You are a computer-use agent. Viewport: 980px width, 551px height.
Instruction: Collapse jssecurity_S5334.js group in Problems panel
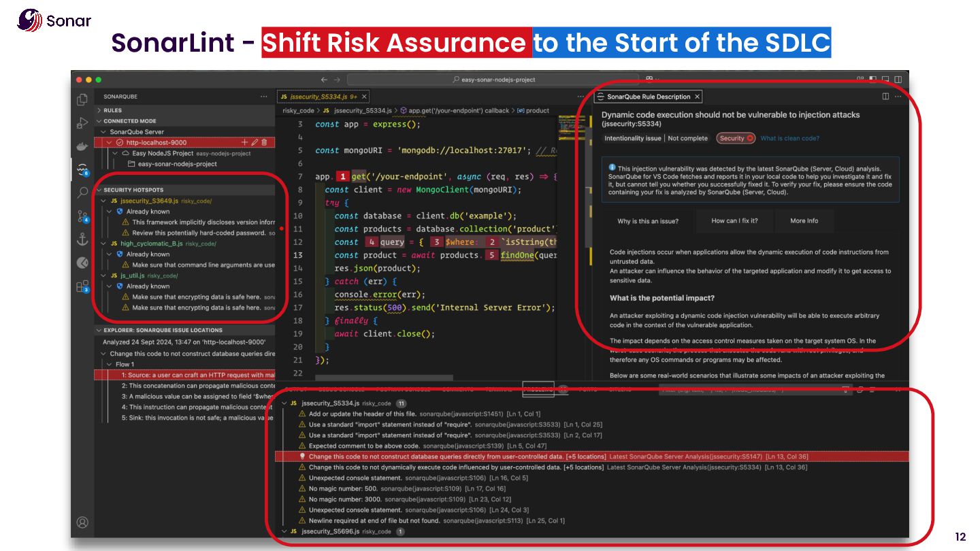pyautogui.click(x=284, y=403)
